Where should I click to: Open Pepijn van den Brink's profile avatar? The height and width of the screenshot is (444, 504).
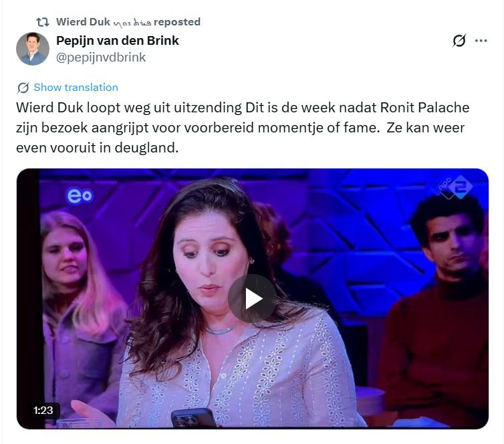point(33,49)
